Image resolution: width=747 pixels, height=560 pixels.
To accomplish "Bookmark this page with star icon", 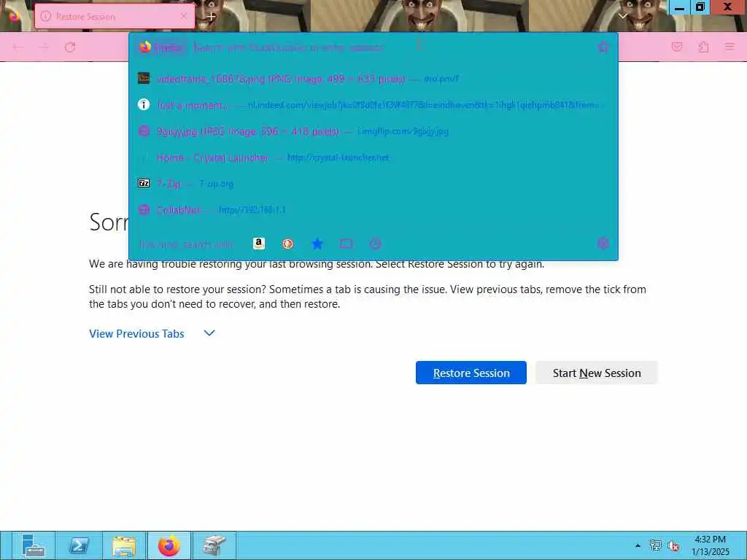I will pyautogui.click(x=603, y=47).
